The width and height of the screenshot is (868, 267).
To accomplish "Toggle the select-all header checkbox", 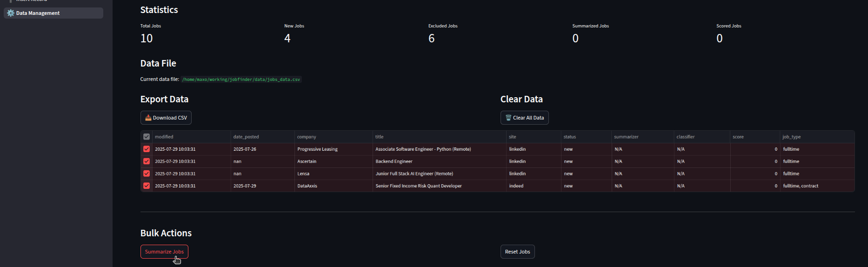I will [x=147, y=137].
